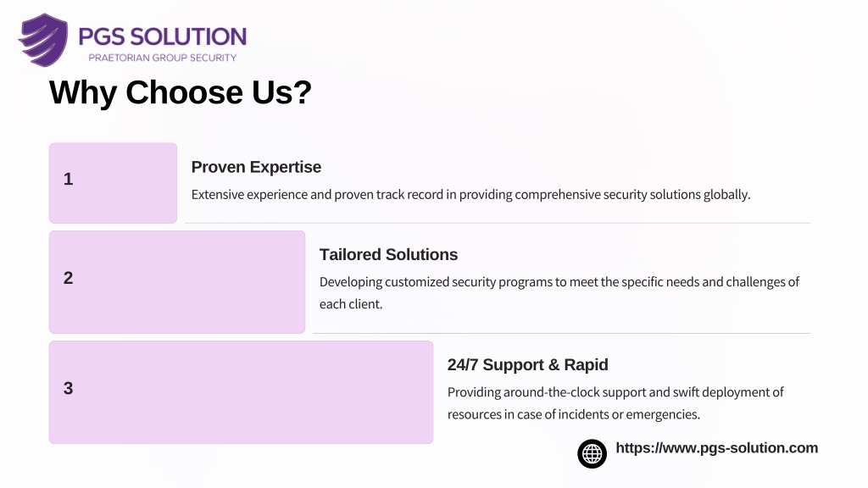
Task: Click the number 1 purple box
Action: pos(113,183)
